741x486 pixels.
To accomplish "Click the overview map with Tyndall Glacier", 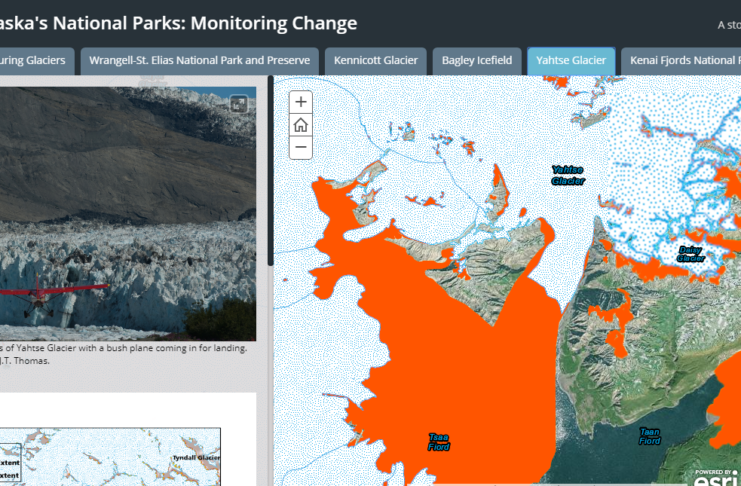I will (110, 458).
